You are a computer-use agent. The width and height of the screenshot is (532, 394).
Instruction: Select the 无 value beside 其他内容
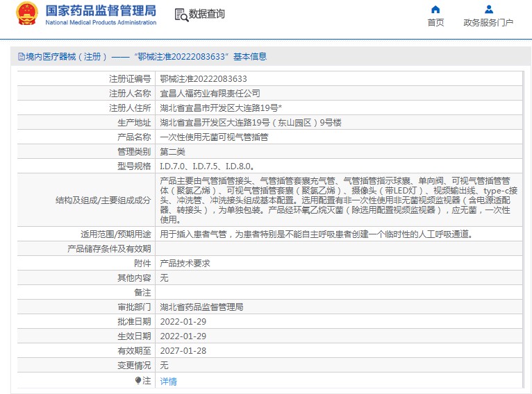pyautogui.click(x=164, y=277)
